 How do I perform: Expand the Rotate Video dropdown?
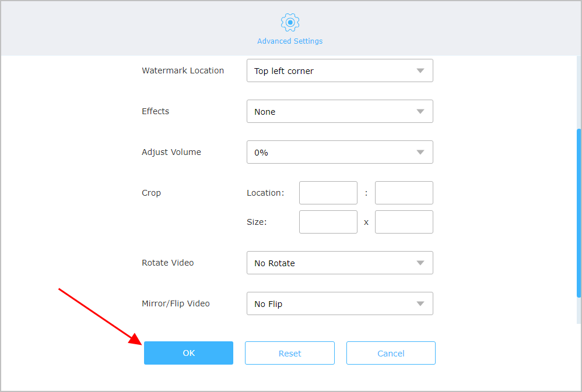pos(339,263)
